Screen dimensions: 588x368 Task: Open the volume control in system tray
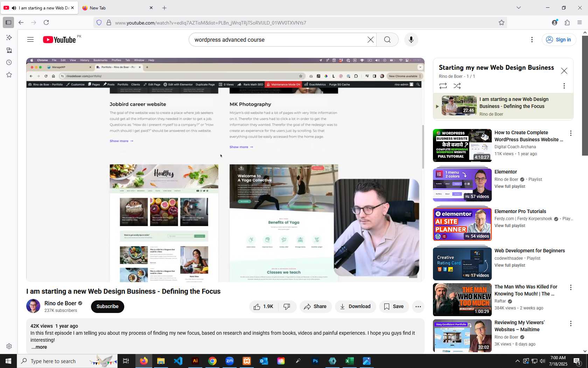point(542,361)
